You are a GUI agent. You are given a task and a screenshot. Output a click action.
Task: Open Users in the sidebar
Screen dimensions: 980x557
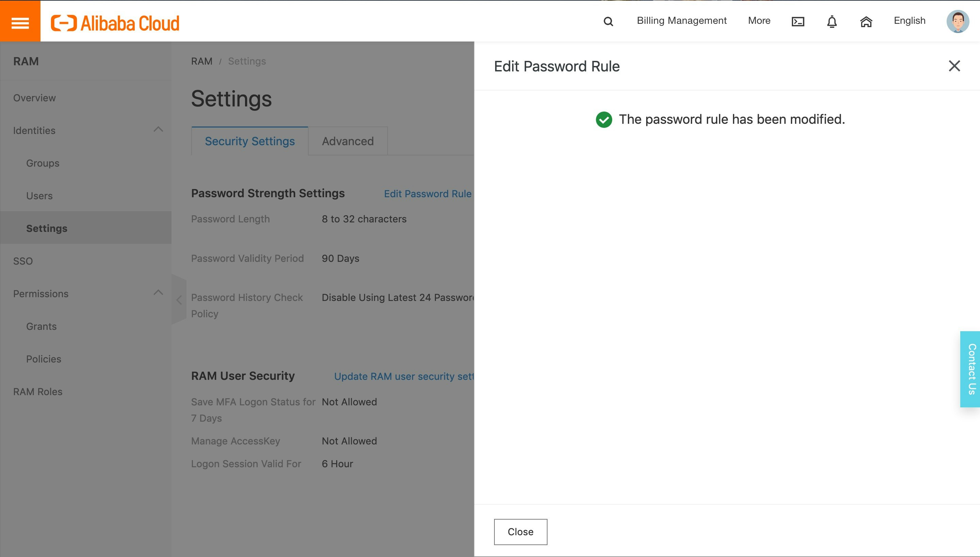click(x=39, y=196)
